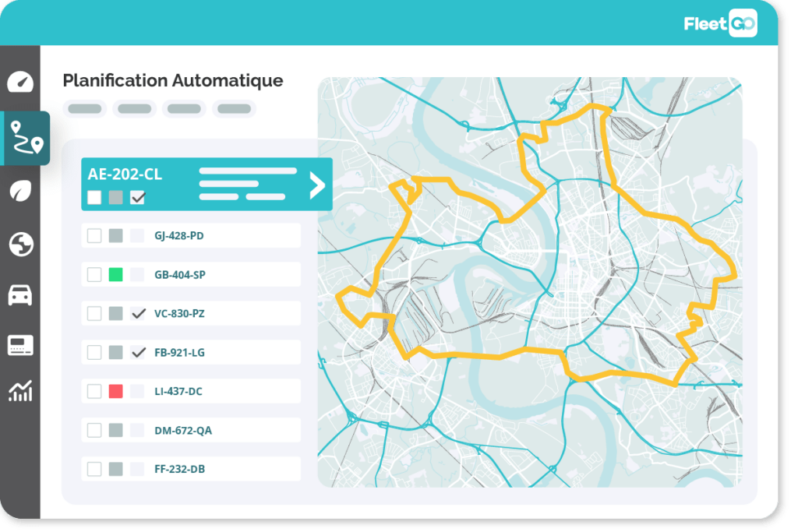Select vehicle LI-437-DC label
The image size is (798, 532).
(178, 392)
